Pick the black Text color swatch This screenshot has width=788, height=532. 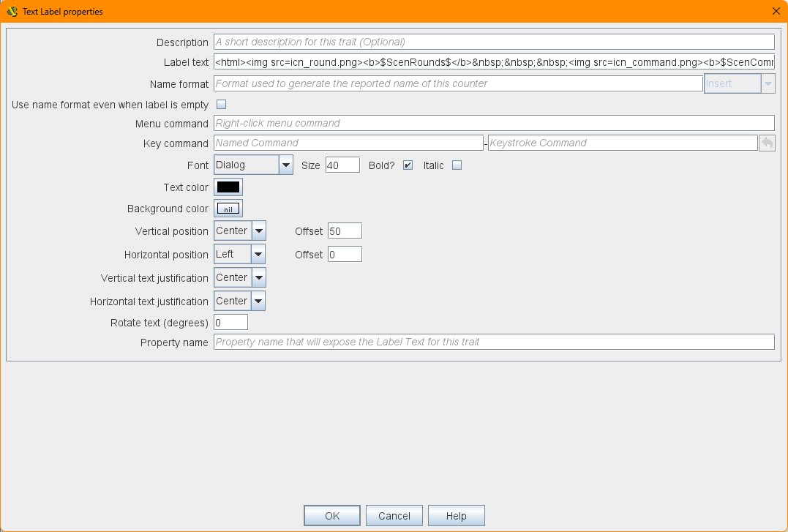[228, 187]
